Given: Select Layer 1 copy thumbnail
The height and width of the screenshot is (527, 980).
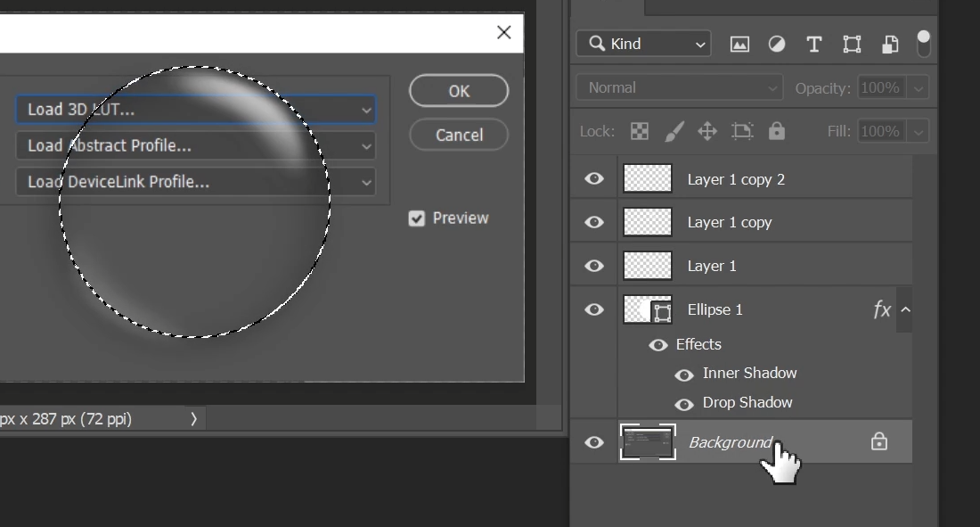Looking at the screenshot, I should pos(648,222).
